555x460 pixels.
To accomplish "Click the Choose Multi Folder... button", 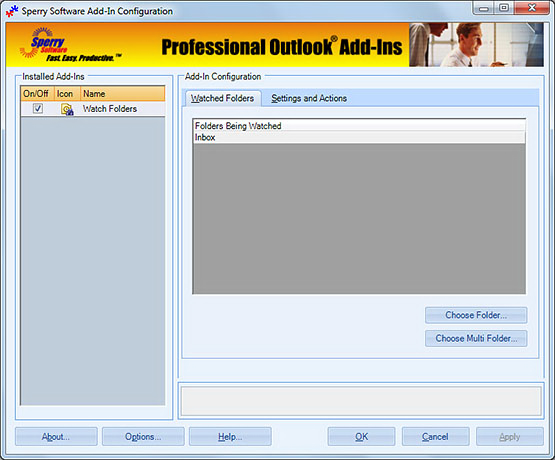I will [476, 338].
